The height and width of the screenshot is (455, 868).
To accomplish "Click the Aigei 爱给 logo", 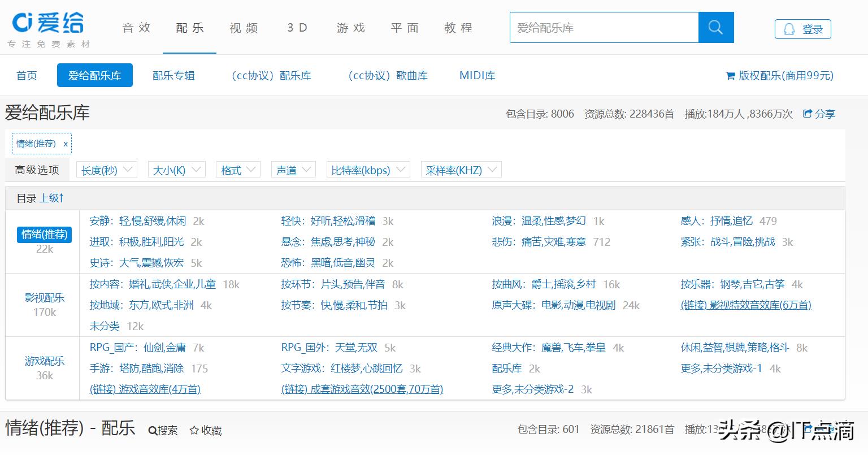I will click(x=47, y=24).
